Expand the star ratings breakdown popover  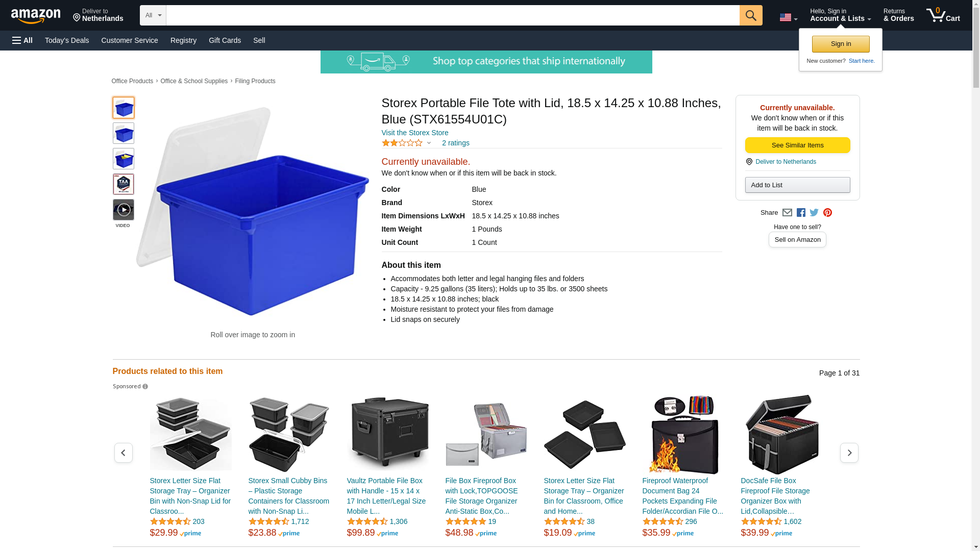pyautogui.click(x=406, y=143)
